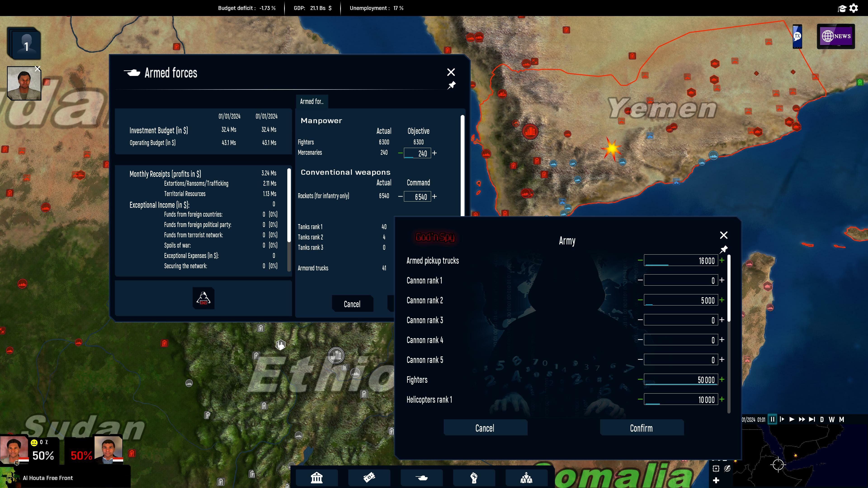This screenshot has height=488, width=868.
Task: Click the hacker icon in the Armed forces window
Action: point(203,298)
